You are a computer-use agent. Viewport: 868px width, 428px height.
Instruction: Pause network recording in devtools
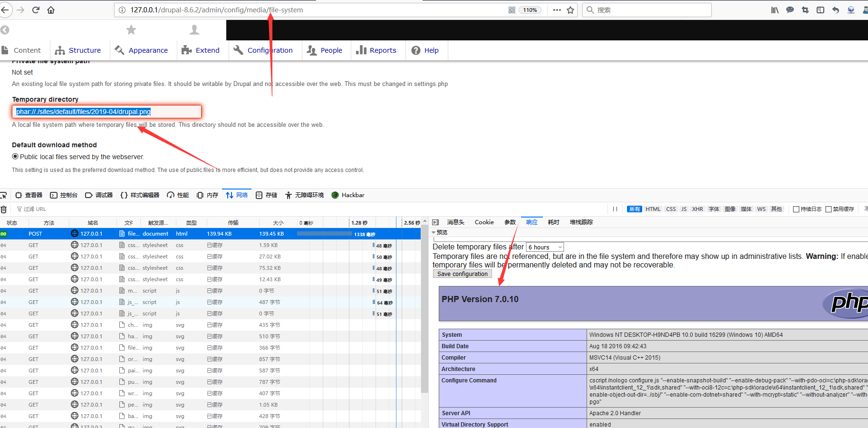tap(615, 209)
